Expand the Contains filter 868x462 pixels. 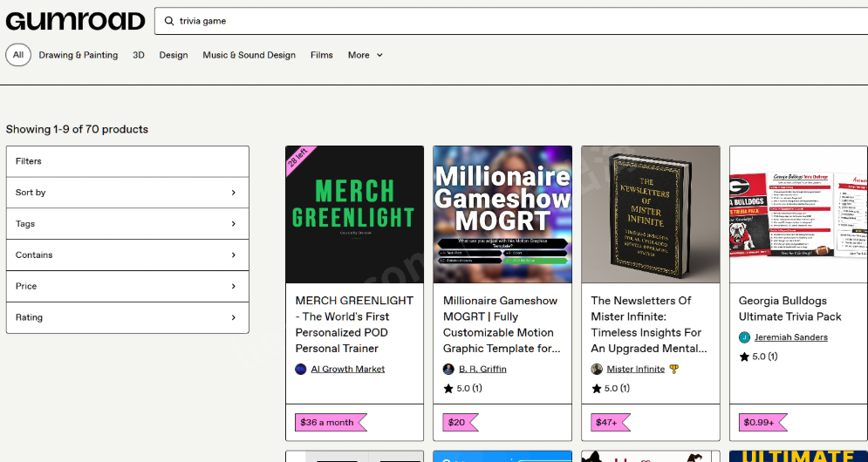[x=127, y=255]
